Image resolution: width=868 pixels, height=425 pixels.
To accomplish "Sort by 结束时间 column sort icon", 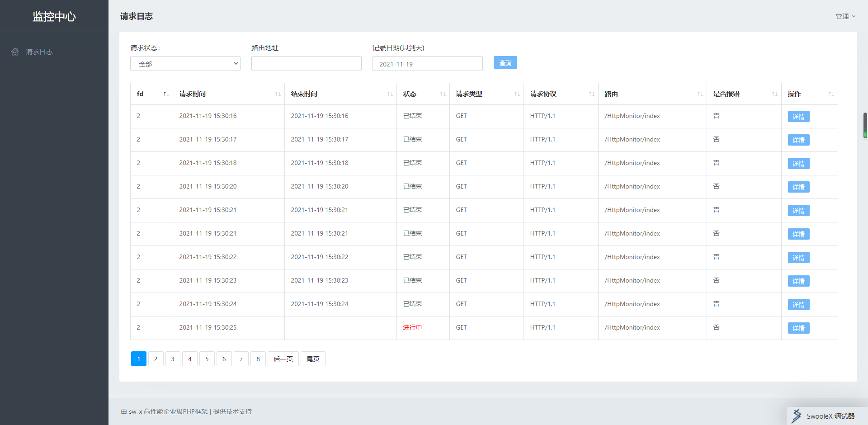I will click(x=390, y=94).
